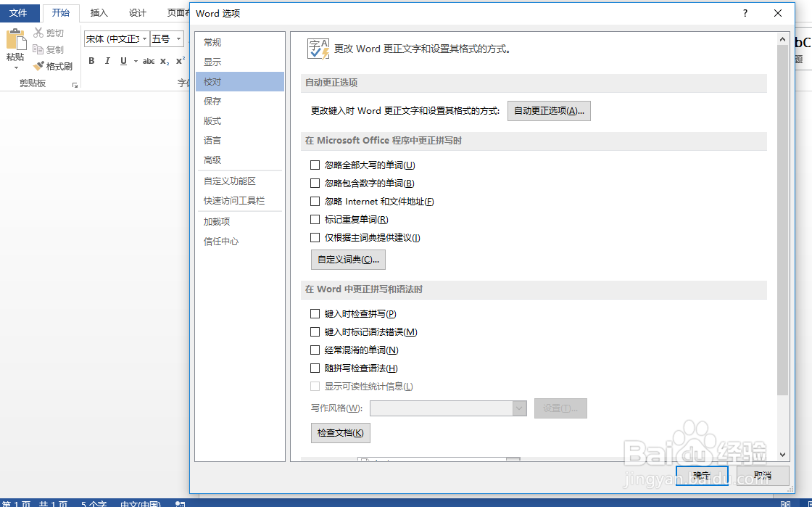This screenshot has height=507, width=812.
Task: Enable mark grammar errors as you type
Action: [315, 332]
